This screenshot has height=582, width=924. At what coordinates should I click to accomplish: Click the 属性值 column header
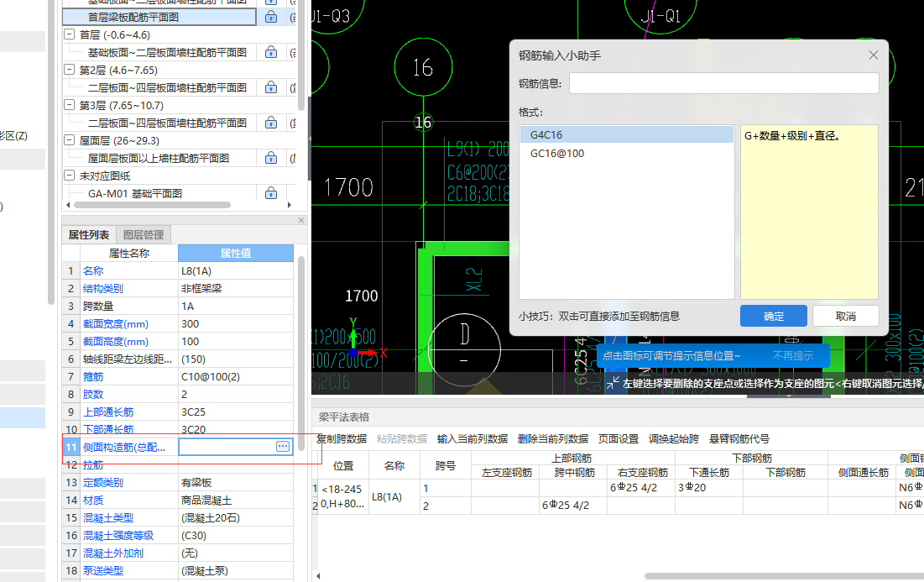236,253
